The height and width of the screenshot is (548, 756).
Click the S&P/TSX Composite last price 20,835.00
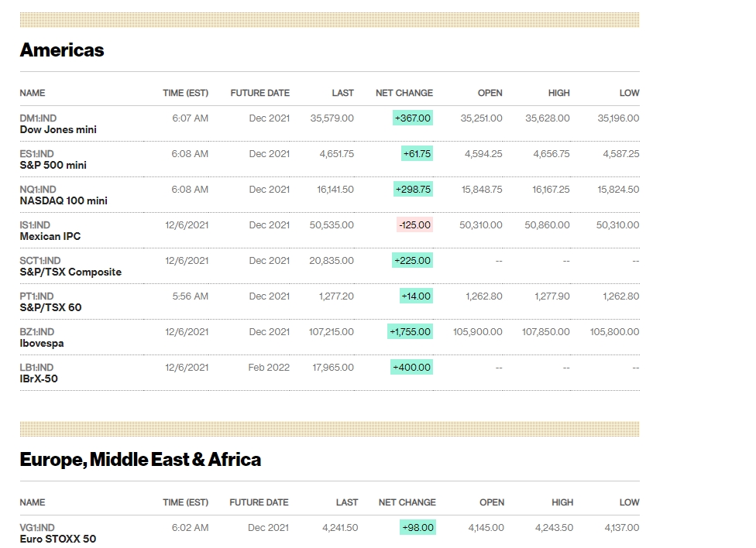point(332,261)
